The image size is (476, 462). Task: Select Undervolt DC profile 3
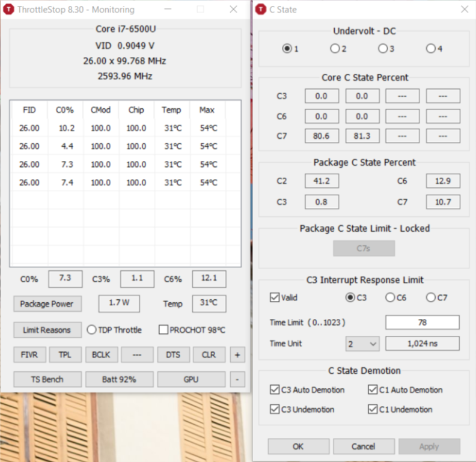(x=383, y=49)
